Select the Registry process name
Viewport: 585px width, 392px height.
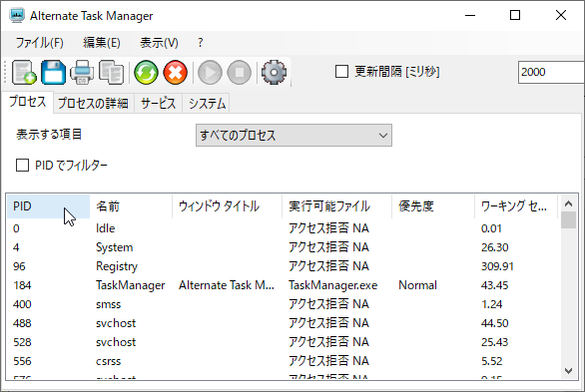pos(117,266)
